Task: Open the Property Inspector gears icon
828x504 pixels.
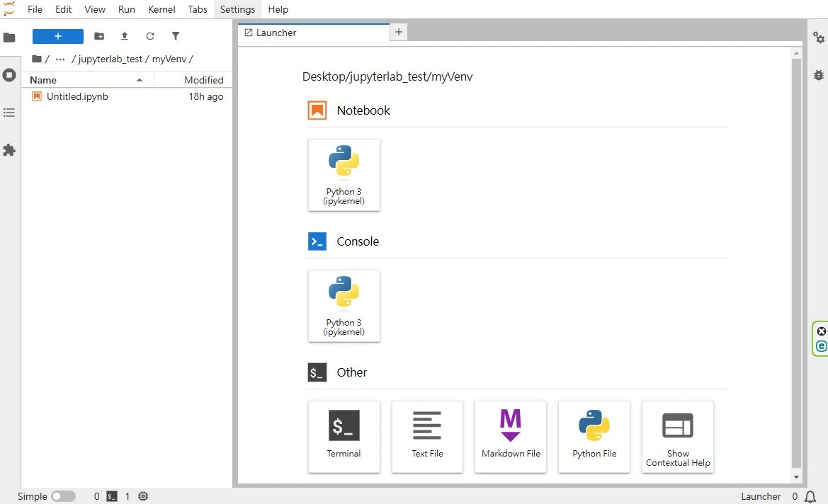Action: [x=819, y=37]
